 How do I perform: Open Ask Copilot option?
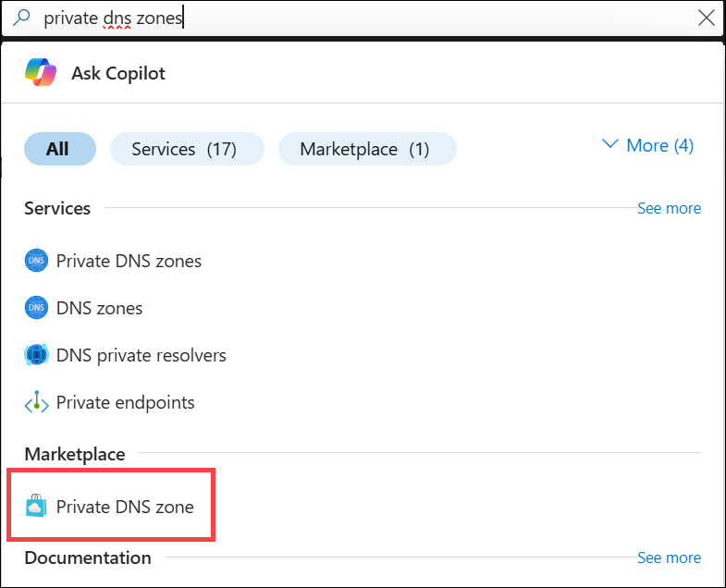coord(117,73)
